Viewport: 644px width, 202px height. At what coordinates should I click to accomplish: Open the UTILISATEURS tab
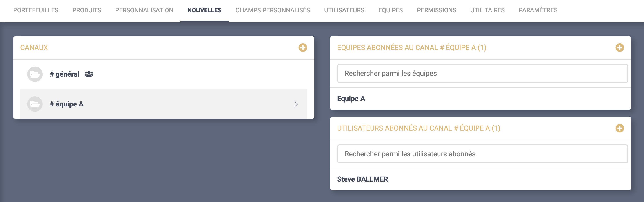click(x=344, y=10)
